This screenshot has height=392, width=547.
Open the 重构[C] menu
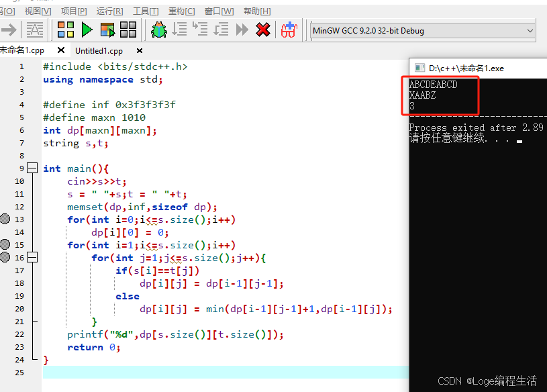pos(181,11)
